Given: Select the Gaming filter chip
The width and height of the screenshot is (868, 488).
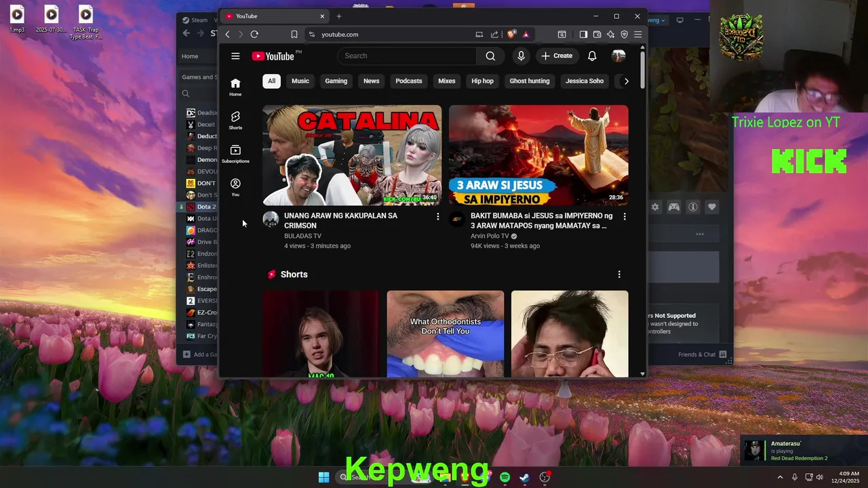Looking at the screenshot, I should 336,81.
